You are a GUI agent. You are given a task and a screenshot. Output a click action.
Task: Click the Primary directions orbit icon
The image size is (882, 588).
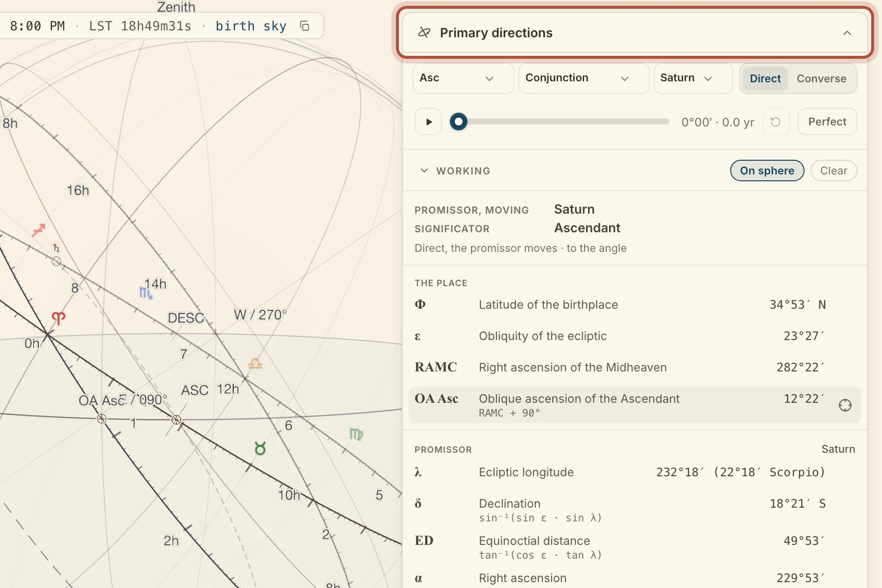(424, 33)
